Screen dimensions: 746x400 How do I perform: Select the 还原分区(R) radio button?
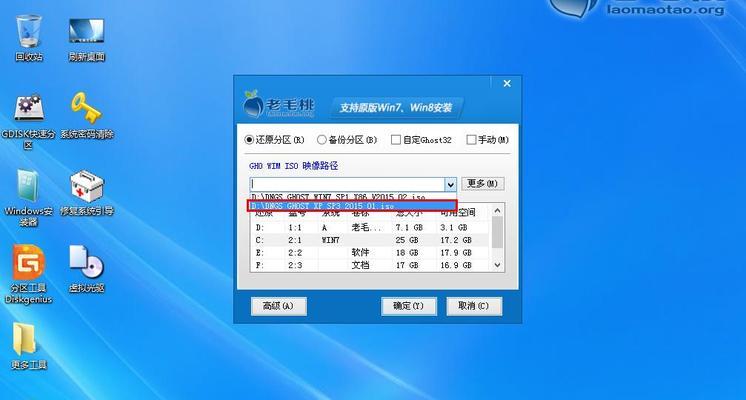(x=249, y=140)
